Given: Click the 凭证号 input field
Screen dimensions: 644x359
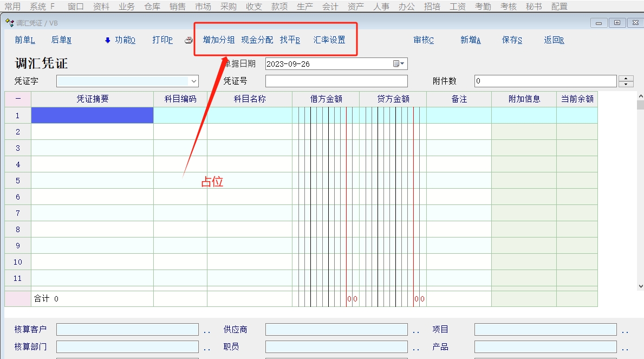Looking at the screenshot, I should pyautogui.click(x=336, y=81).
